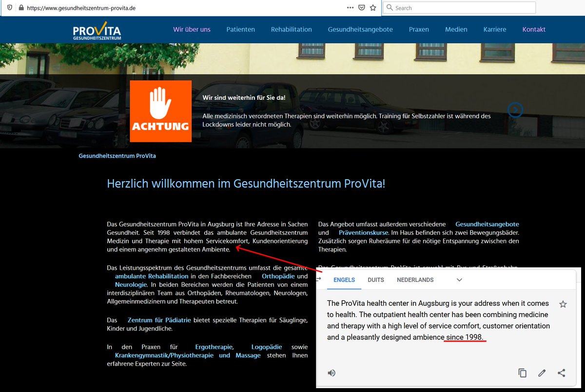Click the padlock site security icon
This screenshot has height=392, width=585.
[21, 8]
